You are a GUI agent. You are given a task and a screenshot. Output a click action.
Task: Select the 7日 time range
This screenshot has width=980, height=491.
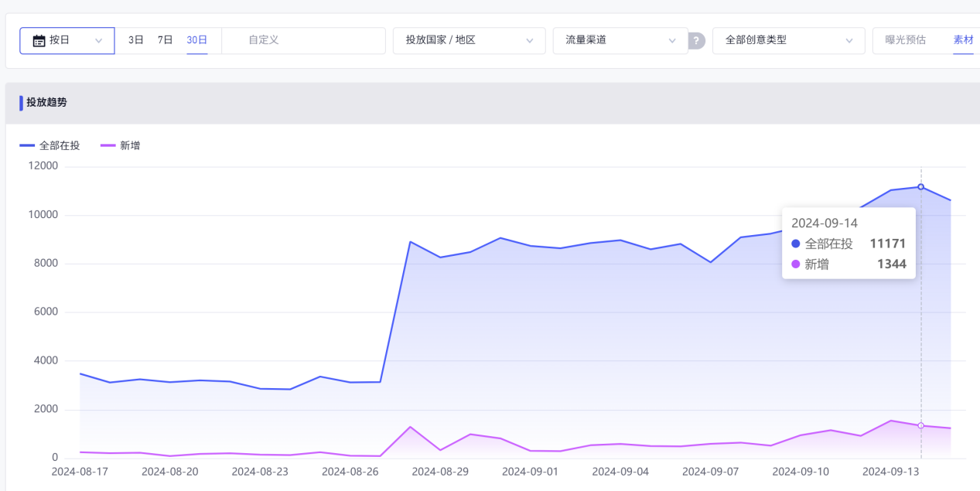point(166,40)
